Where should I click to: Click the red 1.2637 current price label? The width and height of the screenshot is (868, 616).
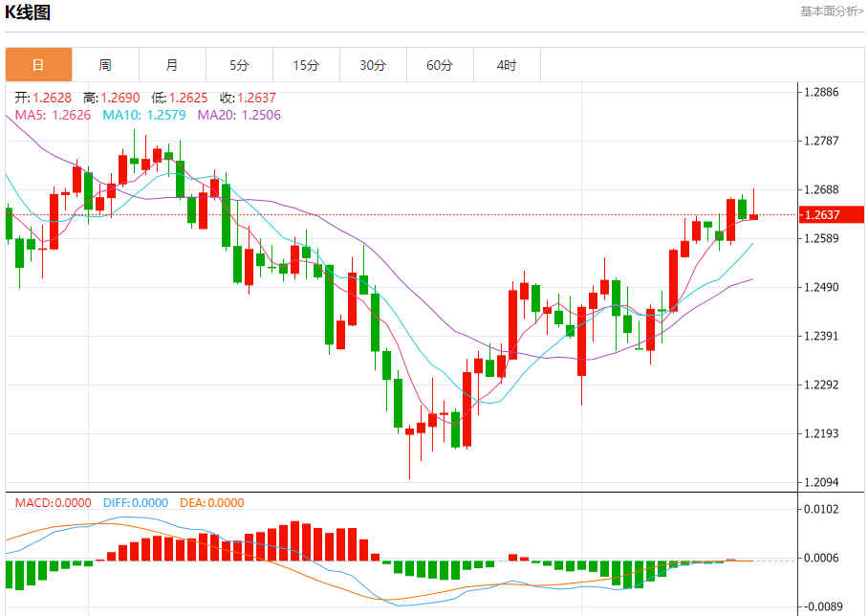832,214
